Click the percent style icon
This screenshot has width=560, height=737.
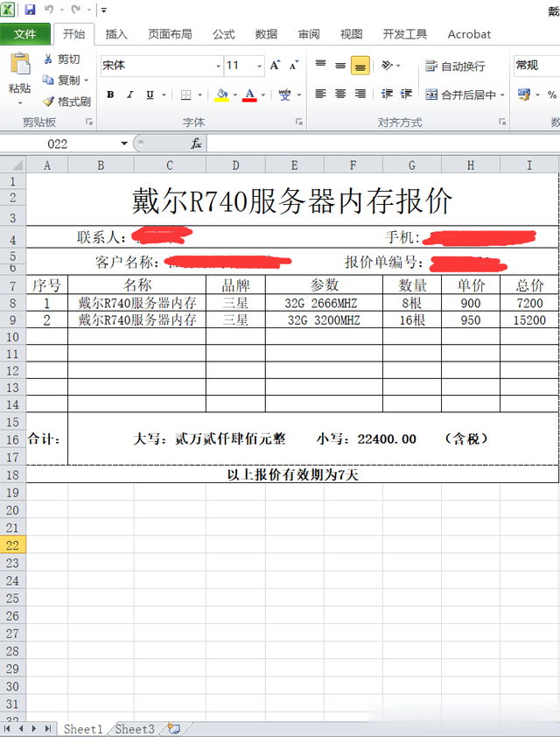point(552,95)
